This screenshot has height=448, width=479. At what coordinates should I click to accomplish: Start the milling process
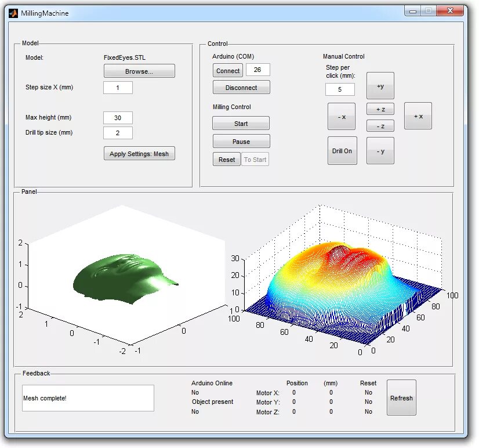[241, 123]
